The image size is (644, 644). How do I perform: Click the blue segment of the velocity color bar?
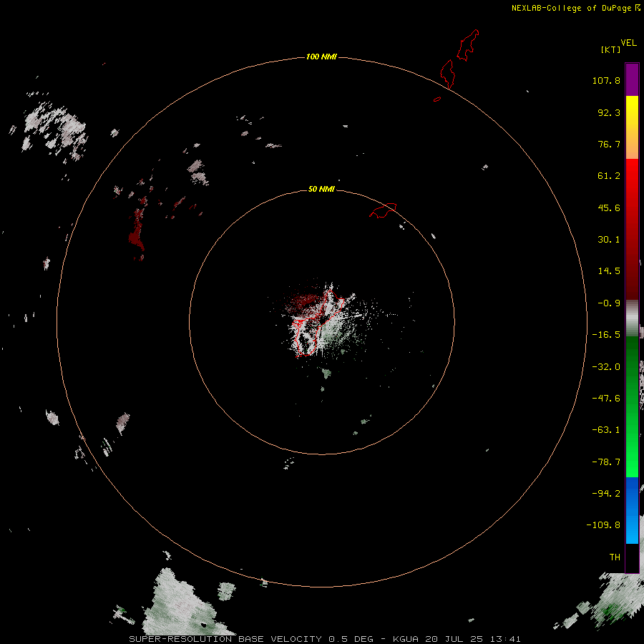point(632,510)
